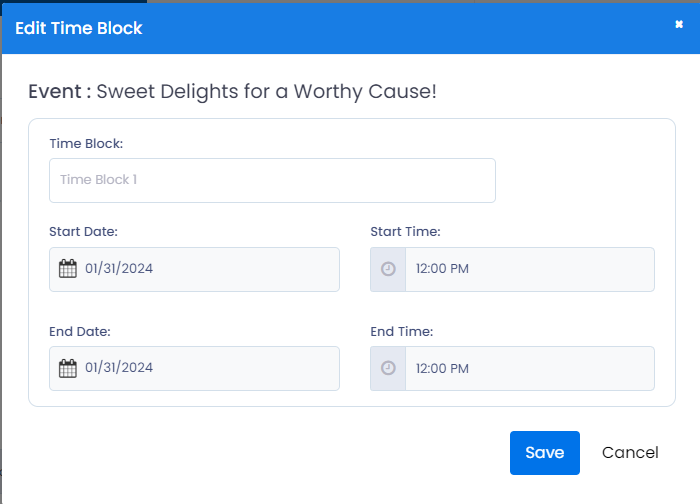Click the End Time clock icon
Image resolution: width=700 pixels, height=504 pixels.
(x=388, y=368)
